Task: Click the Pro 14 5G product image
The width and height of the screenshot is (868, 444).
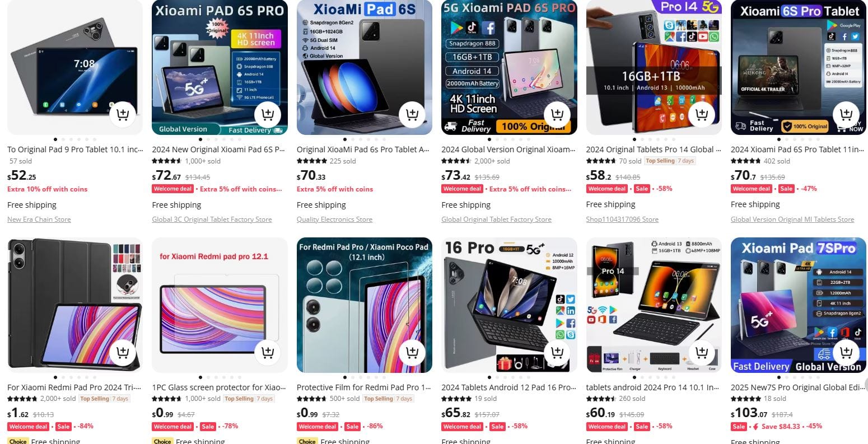Action: click(x=654, y=67)
